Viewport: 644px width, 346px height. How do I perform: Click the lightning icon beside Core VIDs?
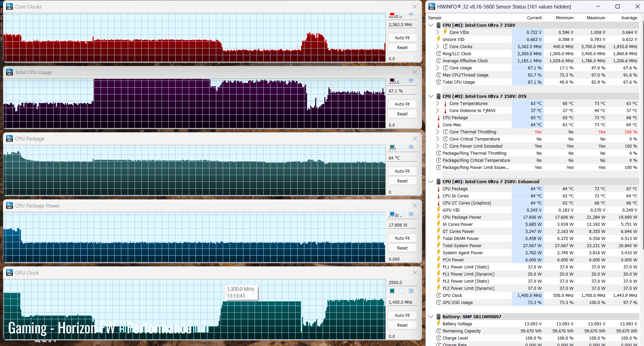445,32
